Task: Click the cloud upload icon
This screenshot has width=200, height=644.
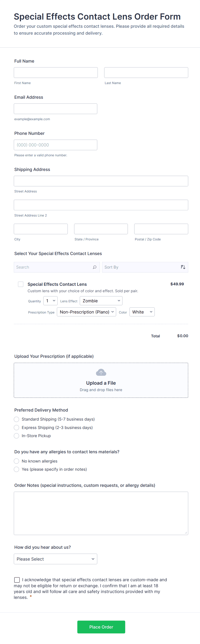Action: (101, 372)
